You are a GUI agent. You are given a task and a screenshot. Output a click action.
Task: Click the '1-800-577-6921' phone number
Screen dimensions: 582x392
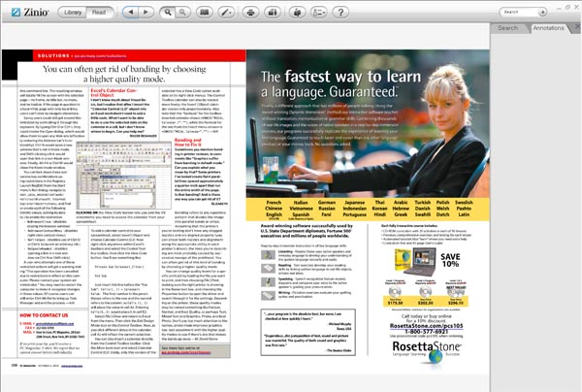[x=427, y=332]
